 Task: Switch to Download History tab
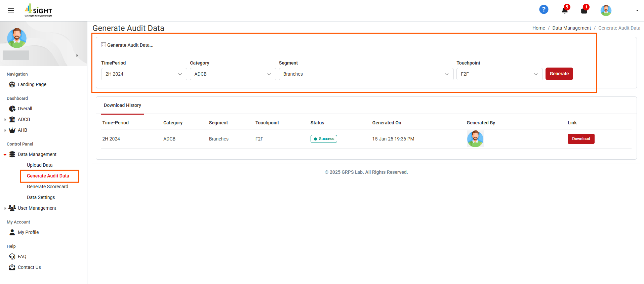tap(122, 105)
